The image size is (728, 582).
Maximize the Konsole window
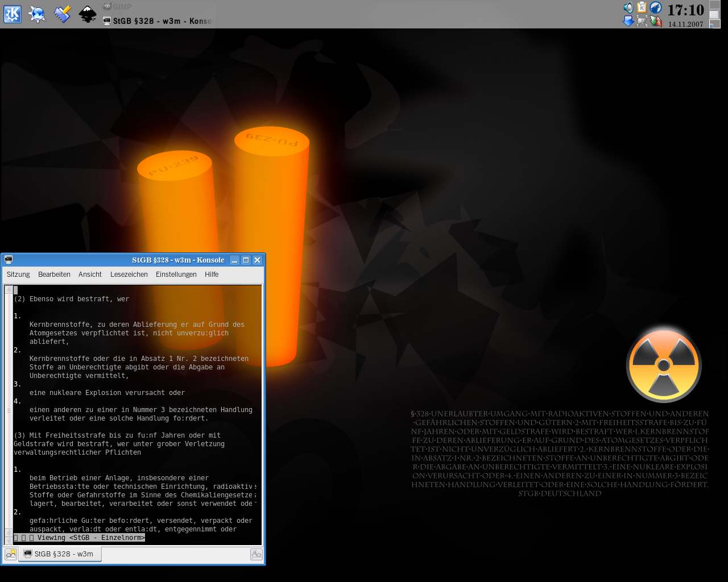point(246,260)
